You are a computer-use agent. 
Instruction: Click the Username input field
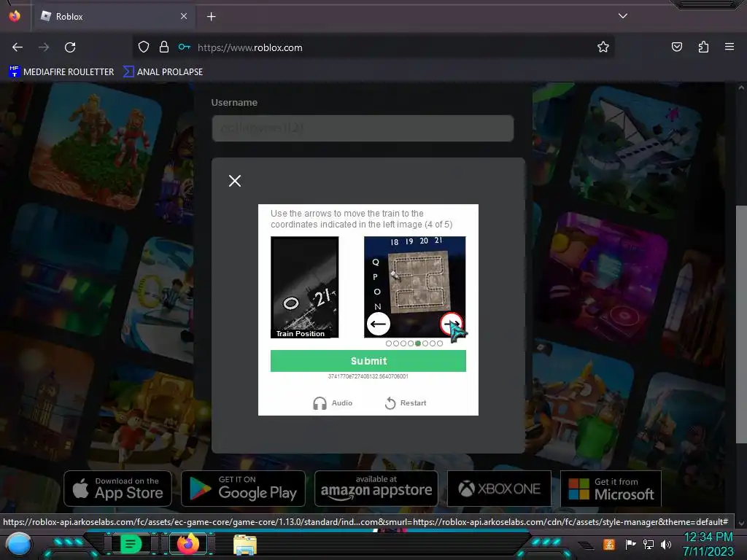[363, 128]
